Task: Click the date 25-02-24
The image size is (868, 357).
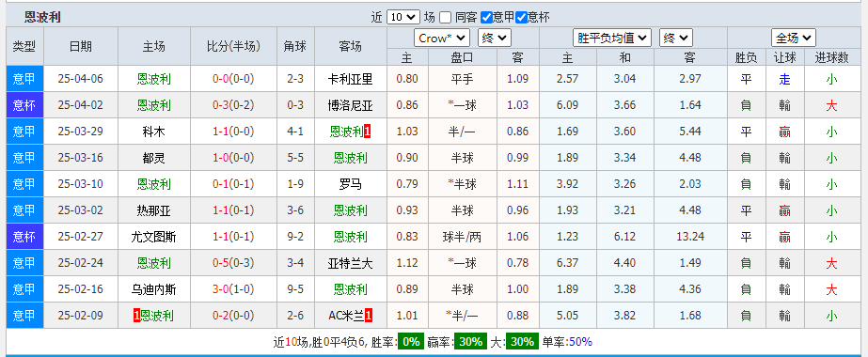Action: point(81,263)
